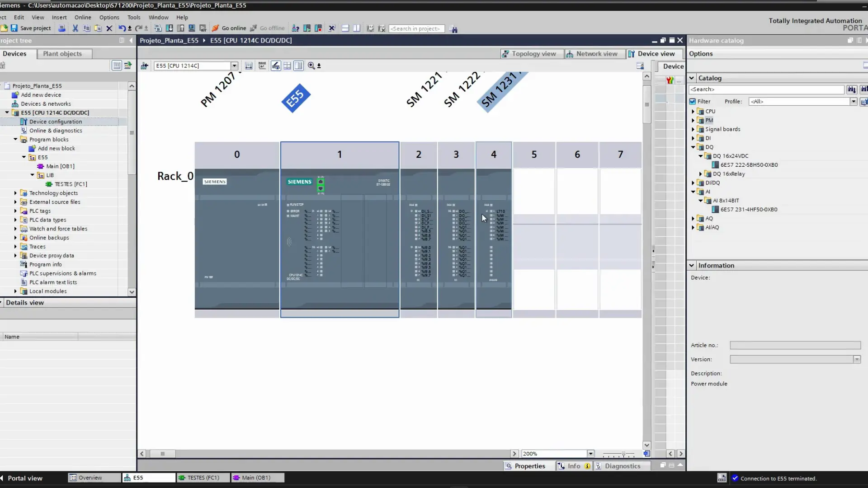Select Device configuration in project tree

56,122
